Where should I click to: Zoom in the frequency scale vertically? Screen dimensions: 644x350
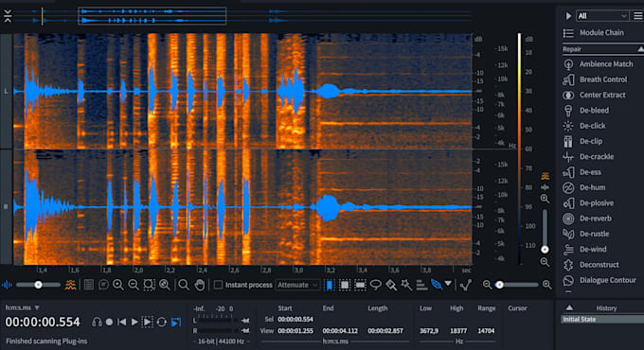pos(545,199)
